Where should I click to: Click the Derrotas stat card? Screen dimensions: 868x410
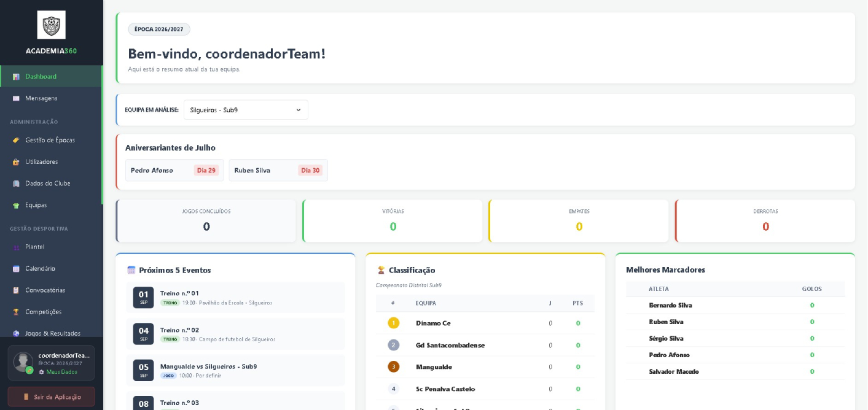click(765, 220)
